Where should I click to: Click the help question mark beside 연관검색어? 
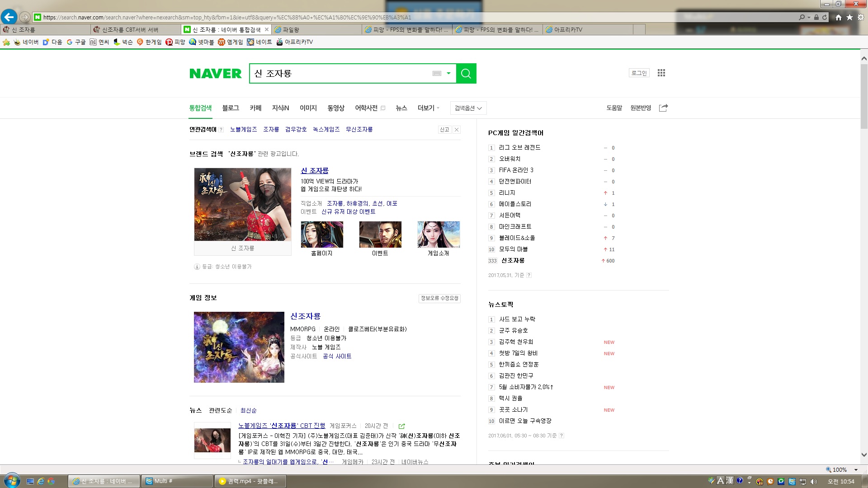click(221, 130)
